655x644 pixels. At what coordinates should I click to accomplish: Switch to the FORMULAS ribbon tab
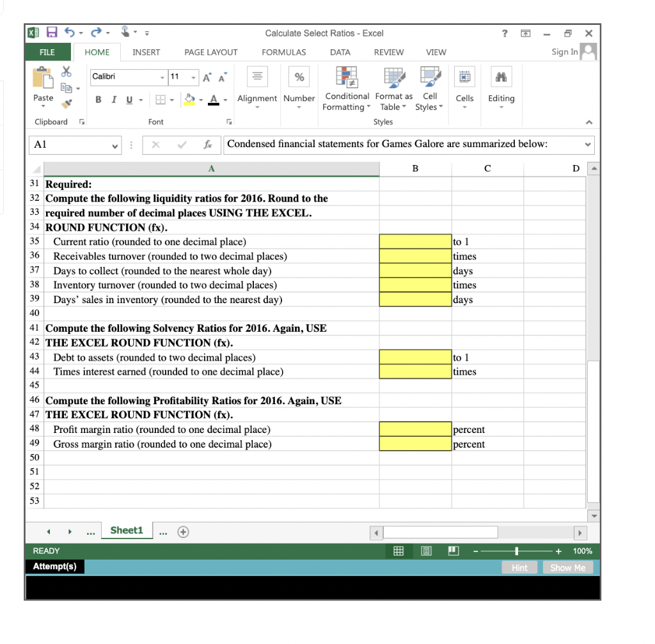coord(283,52)
